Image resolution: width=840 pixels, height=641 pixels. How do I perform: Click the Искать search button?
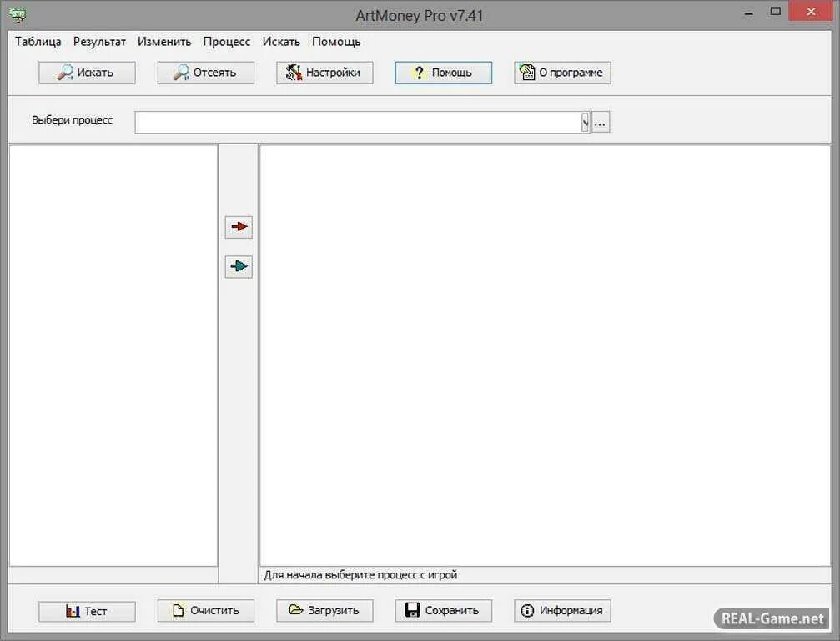coord(87,73)
